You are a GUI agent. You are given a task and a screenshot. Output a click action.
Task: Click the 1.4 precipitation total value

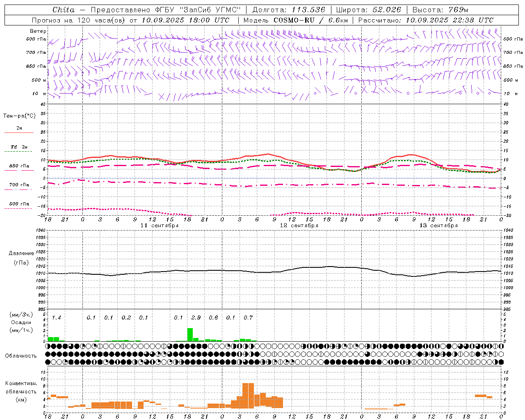(57, 317)
